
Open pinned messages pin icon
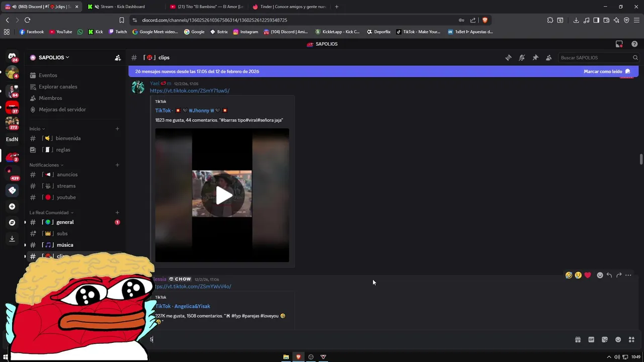535,58
